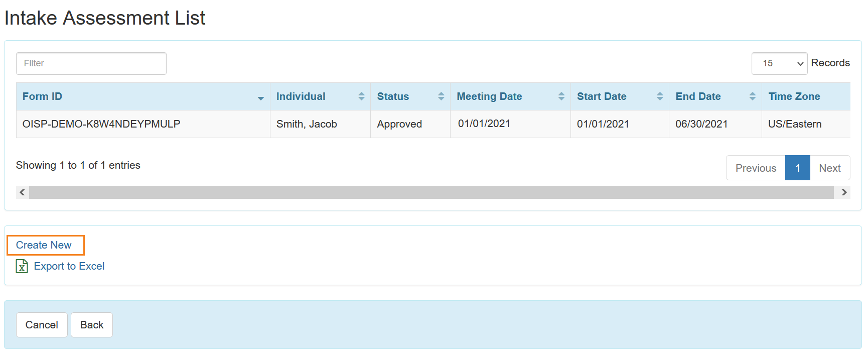
Task: Click the Filter input field
Action: point(91,63)
